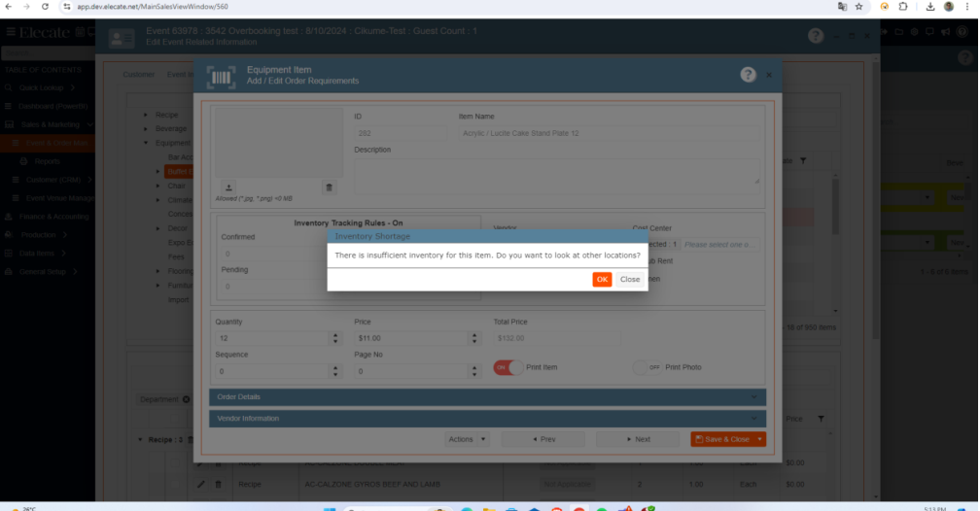This screenshot has height=511, width=980.
Task: Click the Quantity input field
Action: [x=271, y=338]
